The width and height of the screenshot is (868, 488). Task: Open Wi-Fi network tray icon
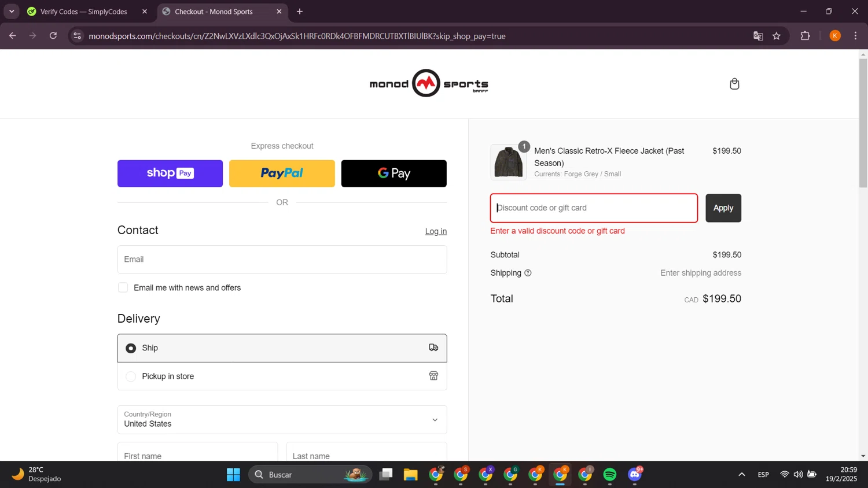point(784,475)
